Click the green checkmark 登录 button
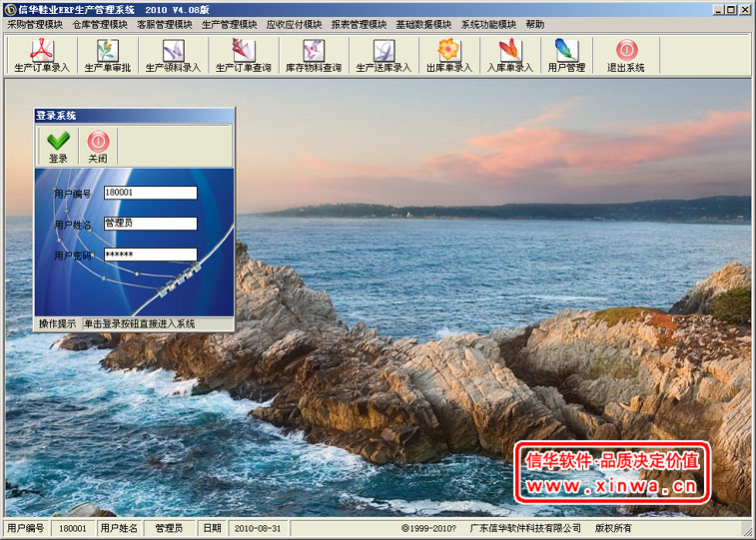This screenshot has height=540, width=756. click(58, 147)
